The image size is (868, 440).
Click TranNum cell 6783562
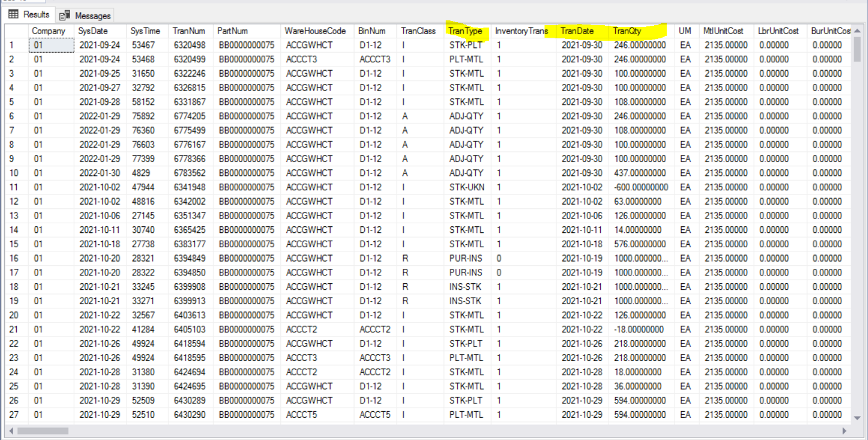click(x=190, y=173)
